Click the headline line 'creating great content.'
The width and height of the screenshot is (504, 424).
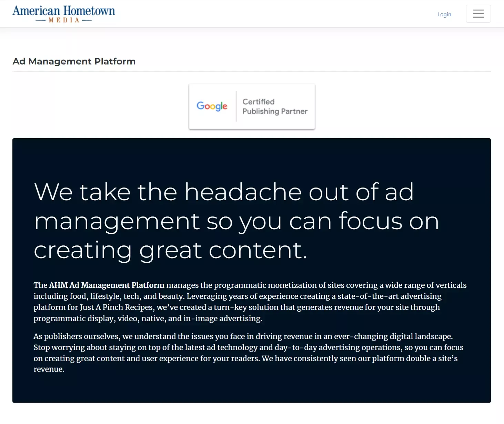pos(170,250)
